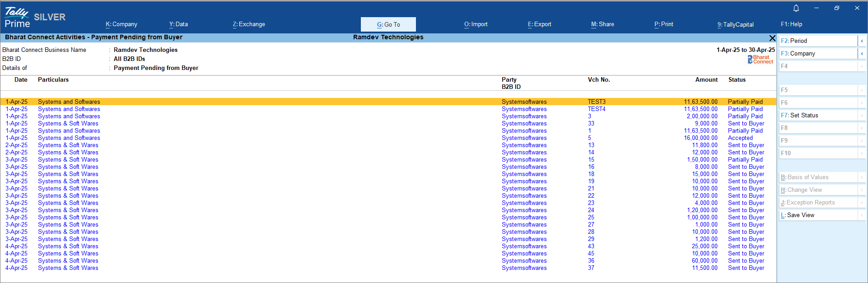This screenshot has width=868, height=283.
Task: Open the TallyCapital menu
Action: tap(735, 24)
